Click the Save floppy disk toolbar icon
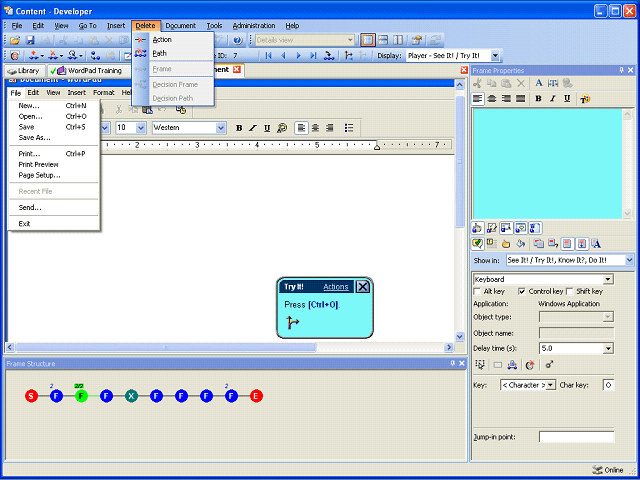The image size is (640, 480). [x=30, y=40]
